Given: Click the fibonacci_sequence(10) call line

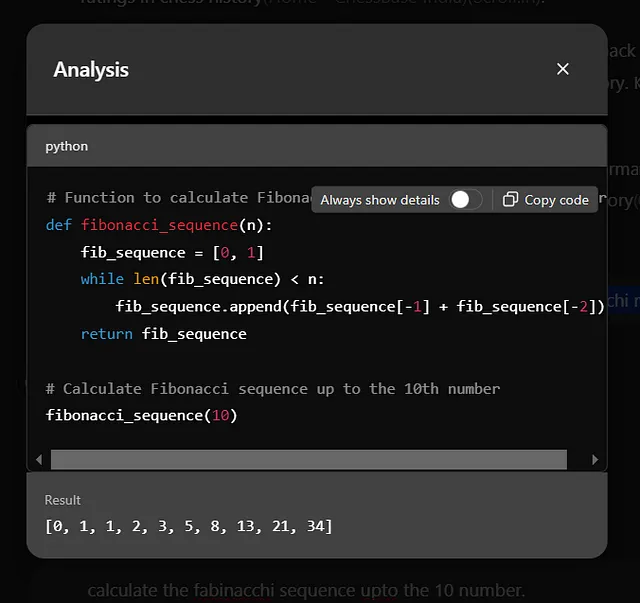Looking at the screenshot, I should [x=141, y=415].
